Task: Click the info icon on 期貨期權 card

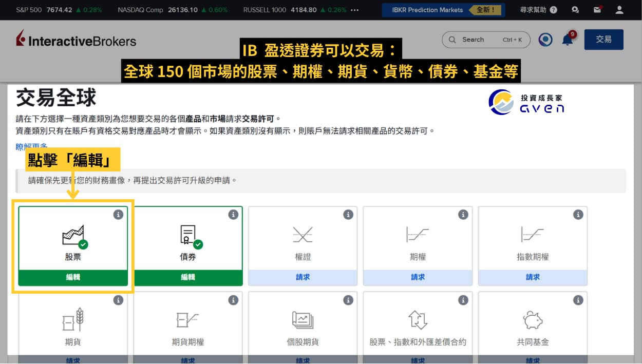Action: (233, 300)
